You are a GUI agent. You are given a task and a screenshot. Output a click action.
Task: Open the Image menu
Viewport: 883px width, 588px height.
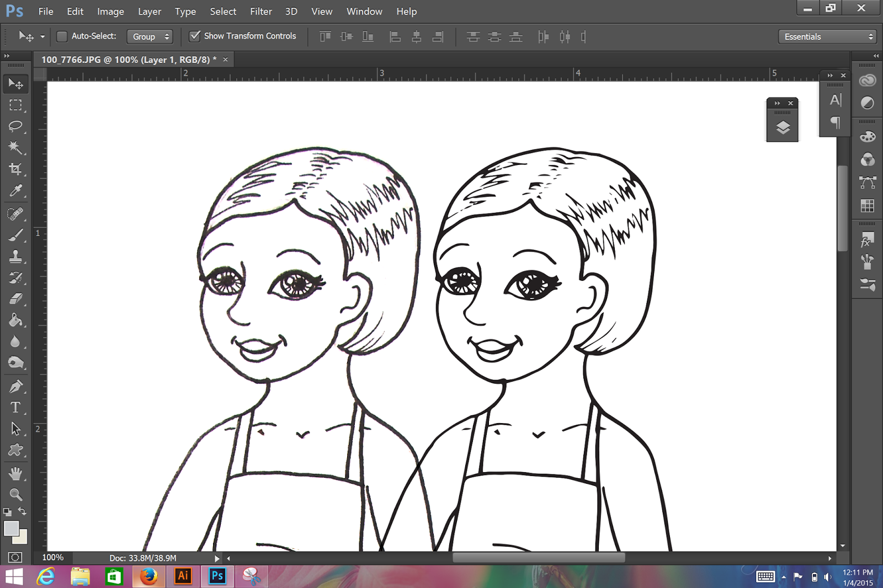point(110,11)
